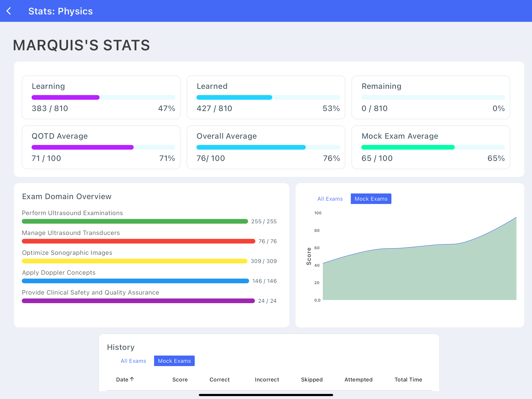Sort history by Score column
The height and width of the screenshot is (399, 532).
[180, 380]
